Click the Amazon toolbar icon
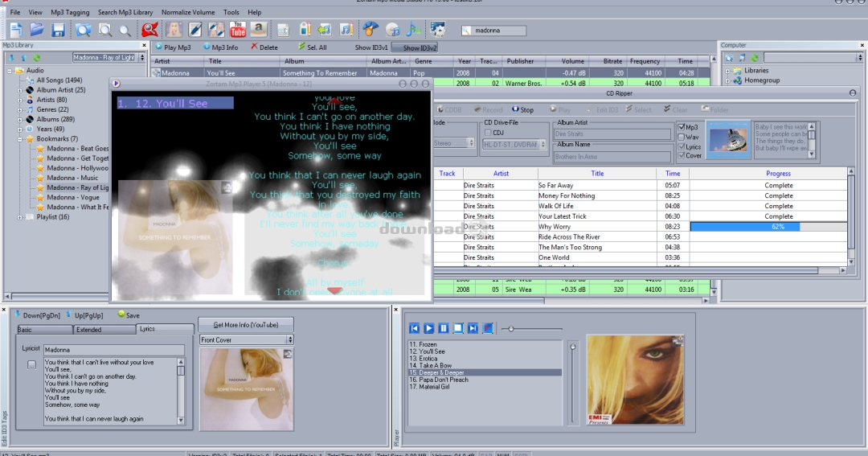Image resolution: width=868 pixels, height=456 pixels. [259, 30]
